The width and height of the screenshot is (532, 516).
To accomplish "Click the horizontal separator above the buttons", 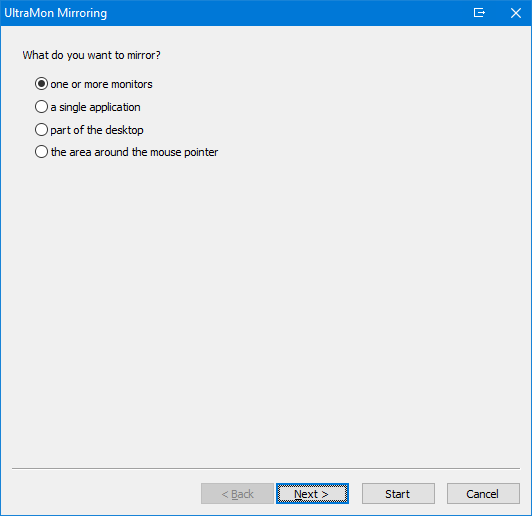I will (266, 469).
